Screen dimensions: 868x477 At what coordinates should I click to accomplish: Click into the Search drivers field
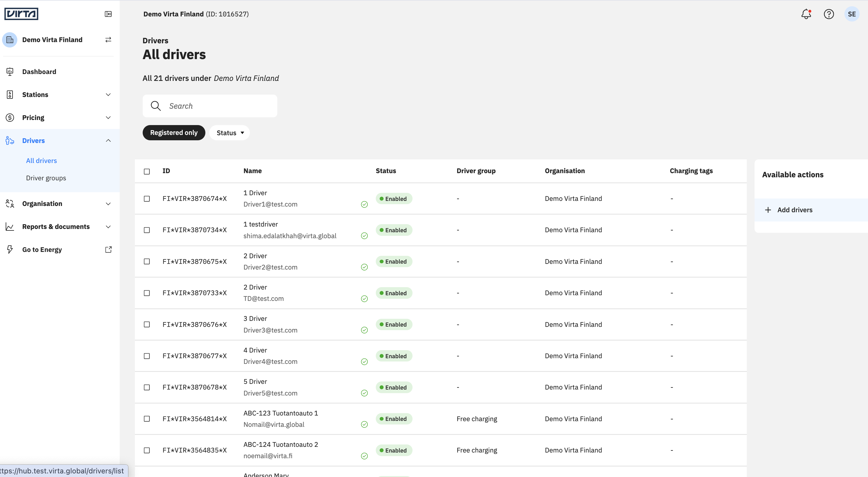tap(210, 106)
